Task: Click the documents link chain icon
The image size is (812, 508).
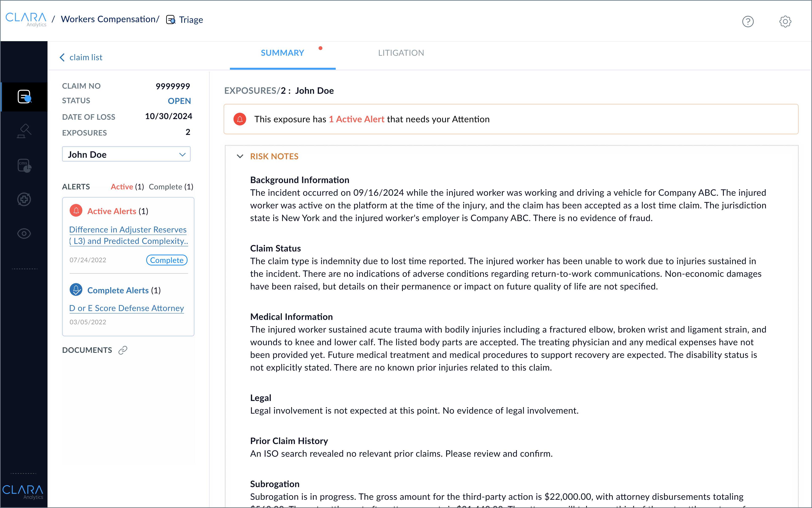Action: (123, 350)
